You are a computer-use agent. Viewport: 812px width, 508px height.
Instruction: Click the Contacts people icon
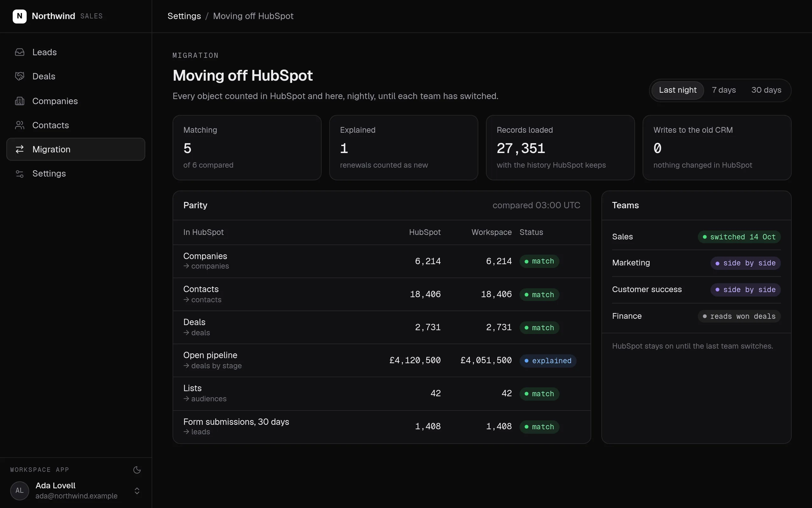19,125
